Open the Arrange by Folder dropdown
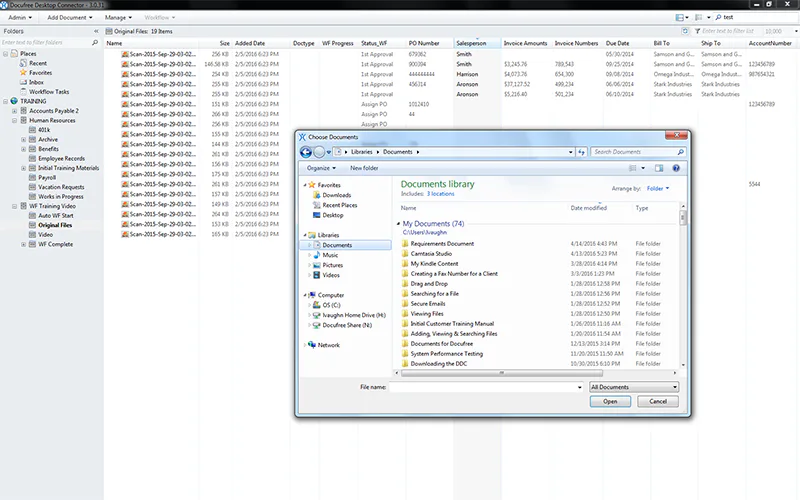 pos(658,188)
